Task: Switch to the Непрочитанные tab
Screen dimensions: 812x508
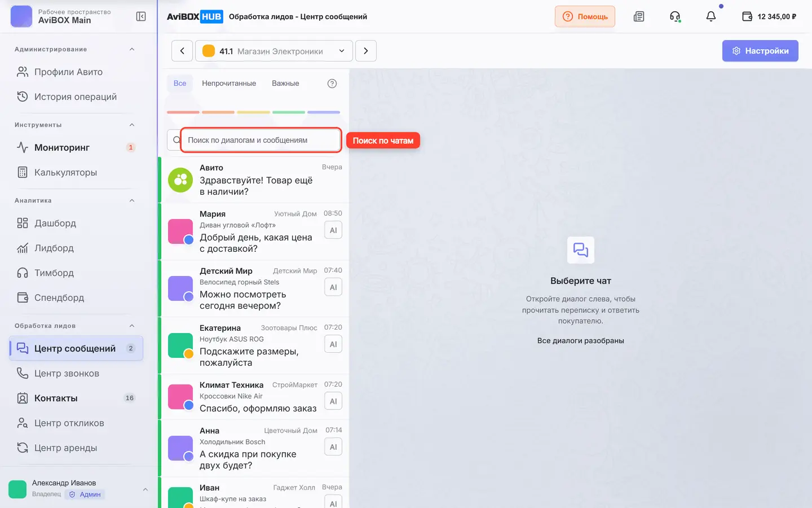Action: click(x=229, y=84)
